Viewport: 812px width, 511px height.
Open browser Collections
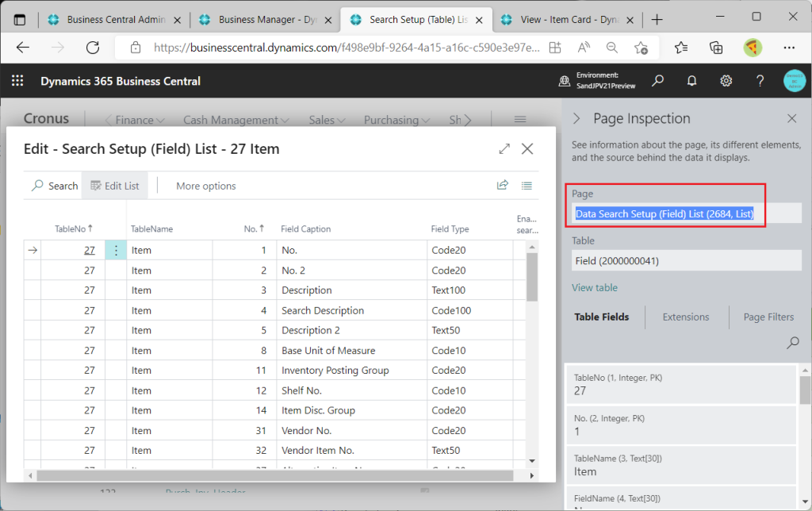tap(716, 48)
